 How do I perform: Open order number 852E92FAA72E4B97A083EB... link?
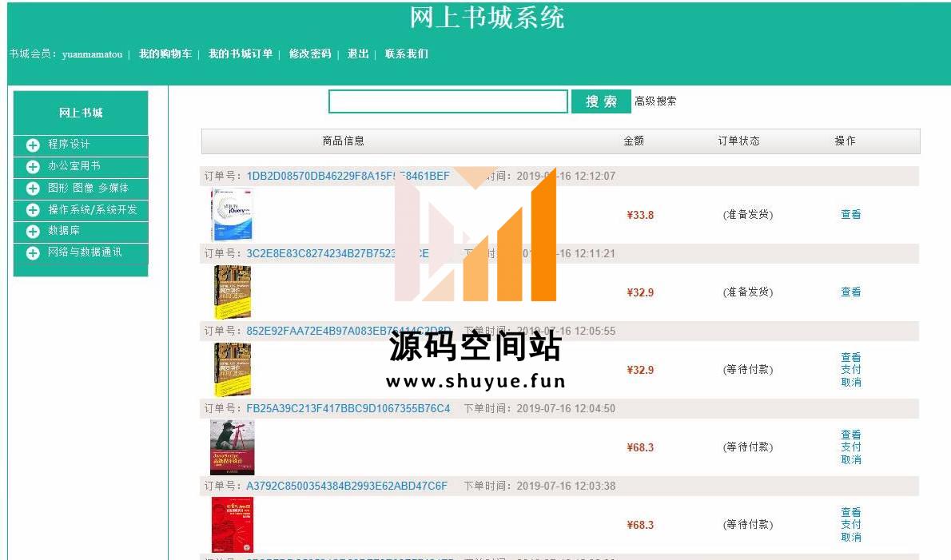point(348,332)
